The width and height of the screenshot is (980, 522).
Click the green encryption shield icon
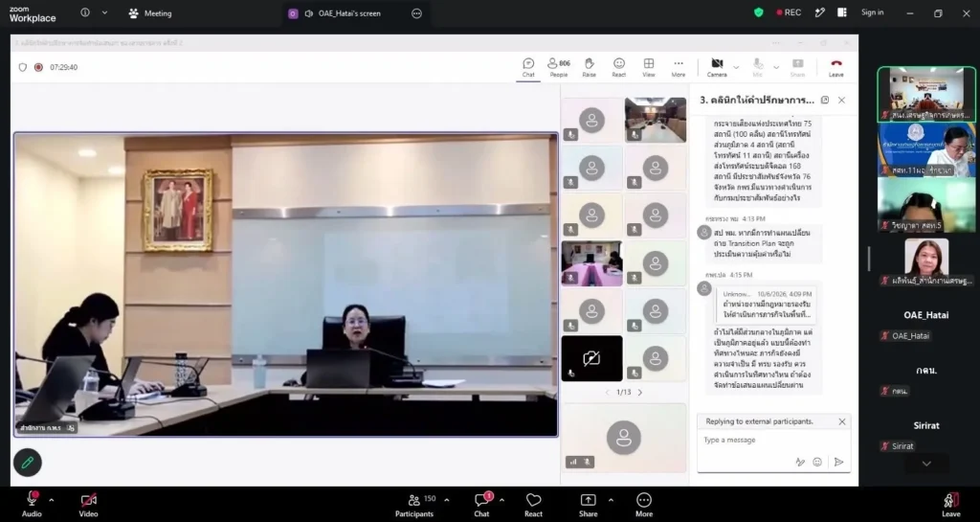click(x=759, y=12)
